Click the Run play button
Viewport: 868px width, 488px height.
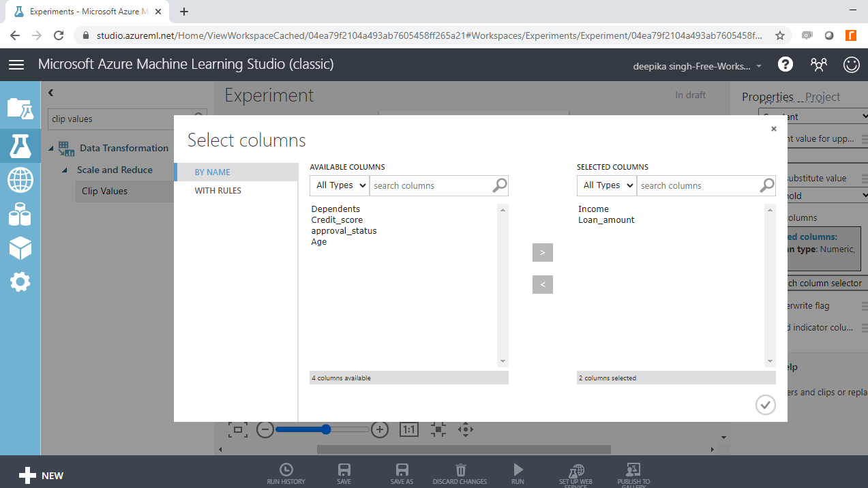point(518,474)
